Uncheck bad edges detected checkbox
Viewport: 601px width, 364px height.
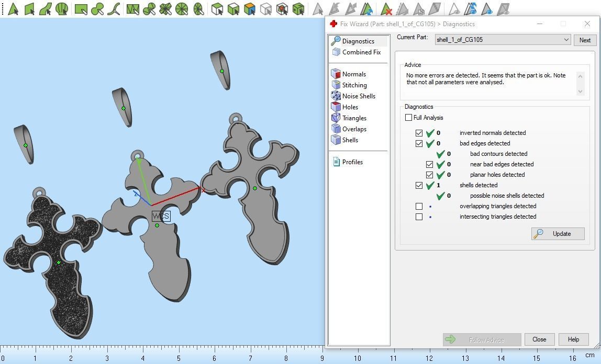pyautogui.click(x=419, y=143)
